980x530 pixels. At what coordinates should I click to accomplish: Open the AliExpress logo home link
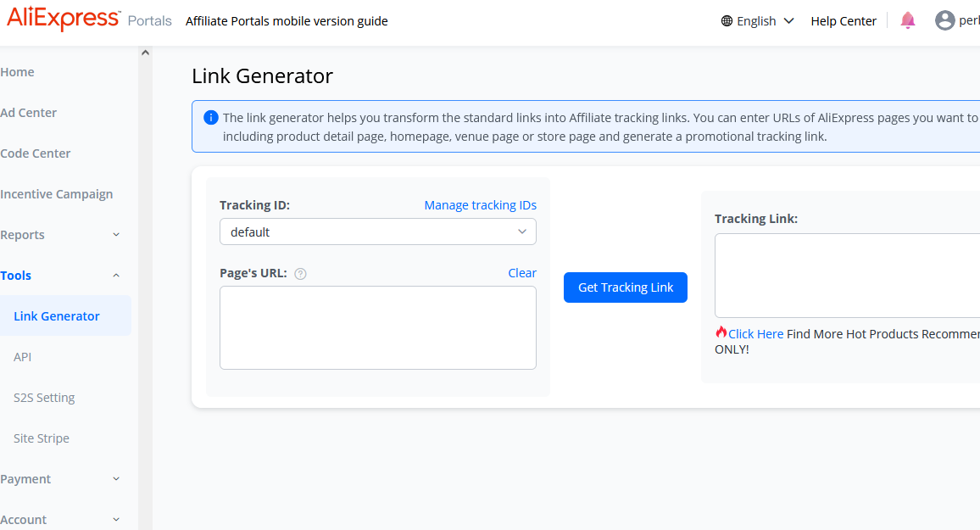(x=63, y=19)
